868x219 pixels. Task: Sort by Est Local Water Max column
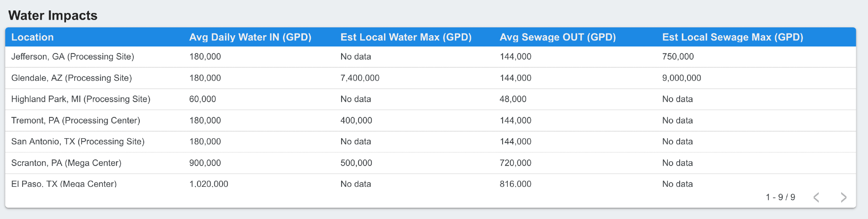[406, 37]
